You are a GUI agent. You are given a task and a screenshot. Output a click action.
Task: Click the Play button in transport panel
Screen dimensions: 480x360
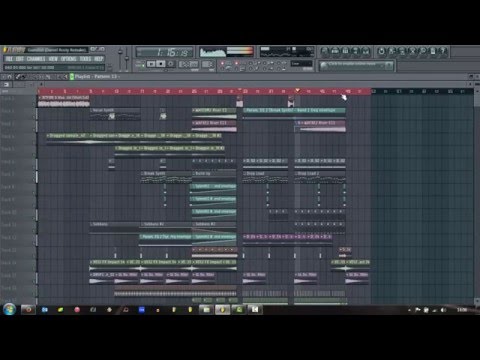pyautogui.click(x=151, y=64)
